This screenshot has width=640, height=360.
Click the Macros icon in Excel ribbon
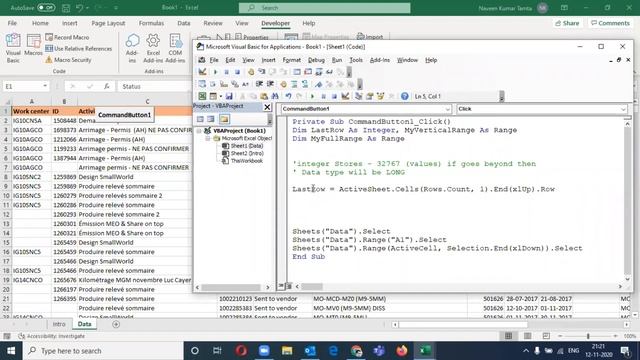(x=33, y=45)
